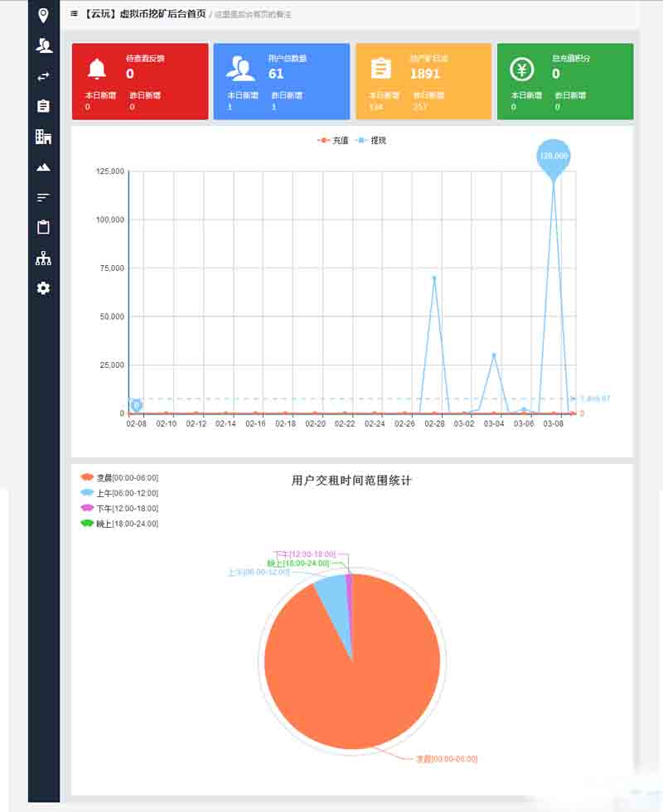Open the settings gear in sidebar

click(x=43, y=288)
